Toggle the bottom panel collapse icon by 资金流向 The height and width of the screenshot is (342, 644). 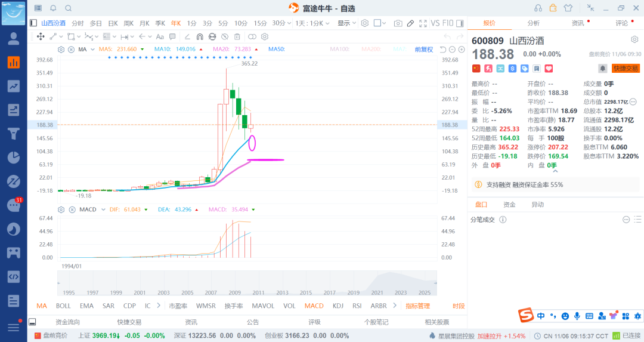click(x=32, y=322)
